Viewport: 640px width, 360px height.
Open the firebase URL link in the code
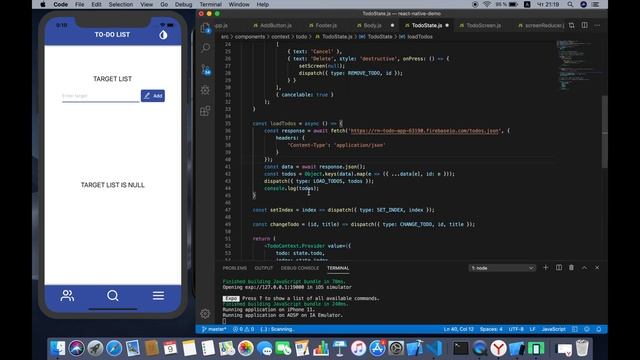pyautogui.click(x=424, y=131)
